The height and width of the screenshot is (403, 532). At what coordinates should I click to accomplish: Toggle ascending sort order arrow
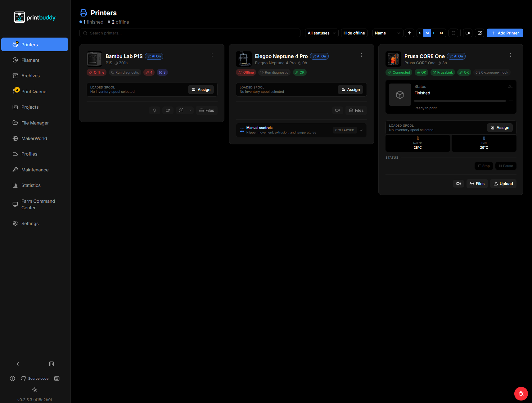click(x=409, y=33)
